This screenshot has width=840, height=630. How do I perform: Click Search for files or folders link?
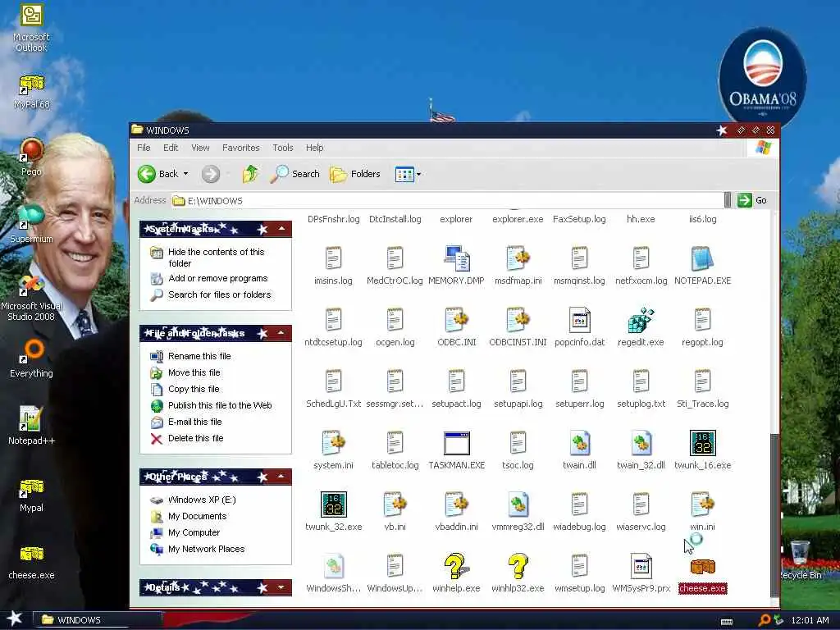point(219,294)
